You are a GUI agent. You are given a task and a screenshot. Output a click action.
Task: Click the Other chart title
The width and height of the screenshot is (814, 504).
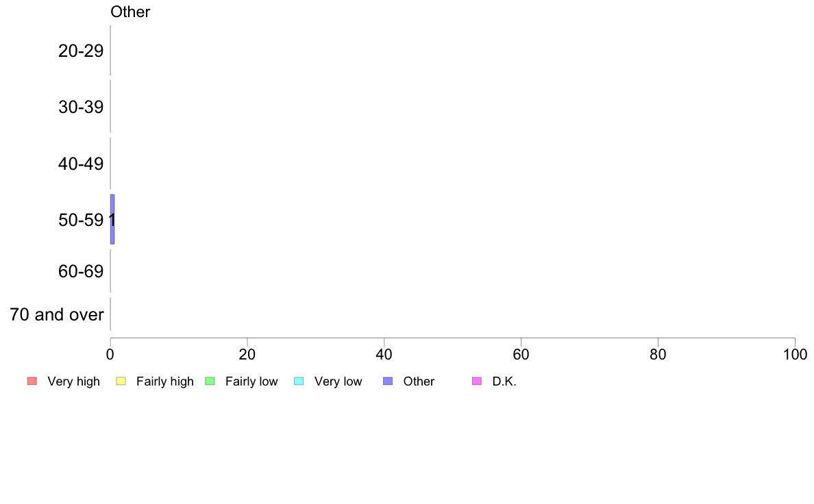pos(130,12)
